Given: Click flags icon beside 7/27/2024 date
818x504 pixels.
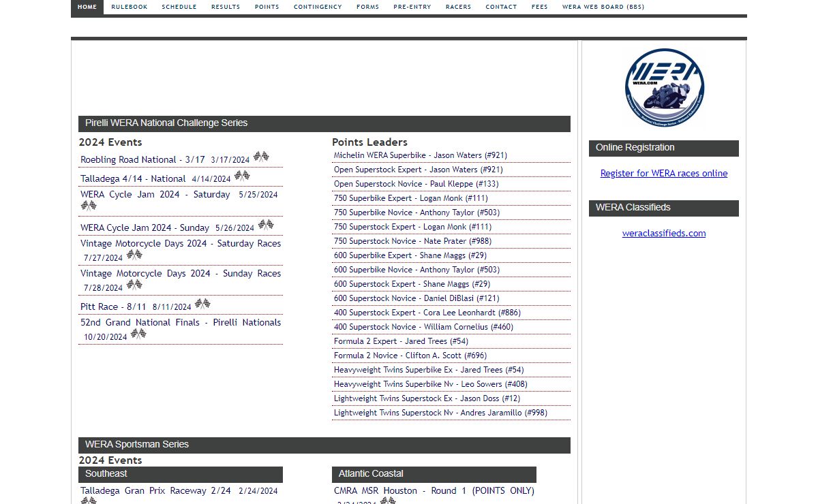Looking at the screenshot, I should click(x=134, y=255).
